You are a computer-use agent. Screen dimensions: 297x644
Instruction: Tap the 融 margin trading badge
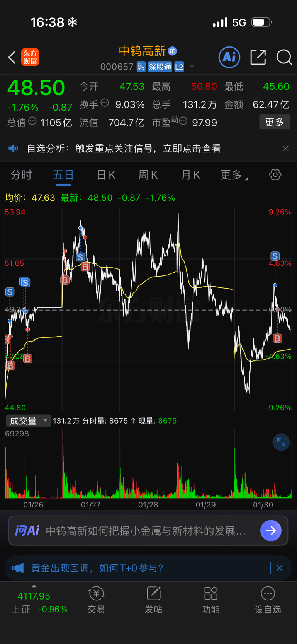point(141,67)
